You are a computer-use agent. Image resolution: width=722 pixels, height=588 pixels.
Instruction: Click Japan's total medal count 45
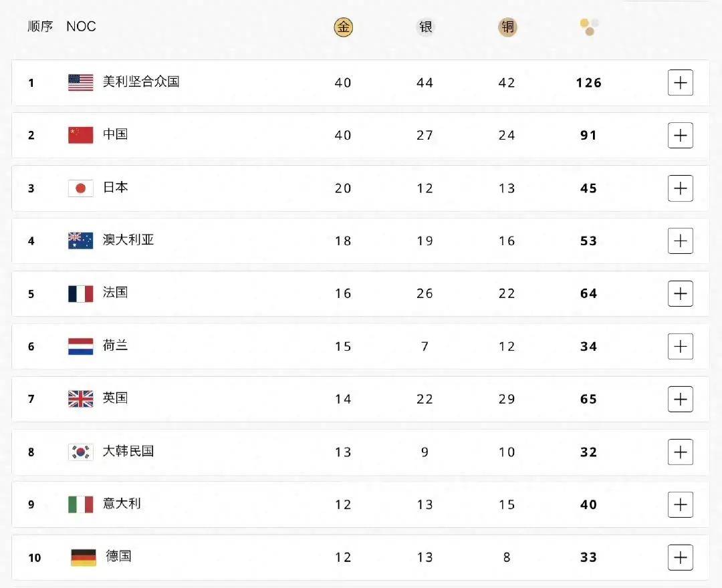tap(588, 188)
